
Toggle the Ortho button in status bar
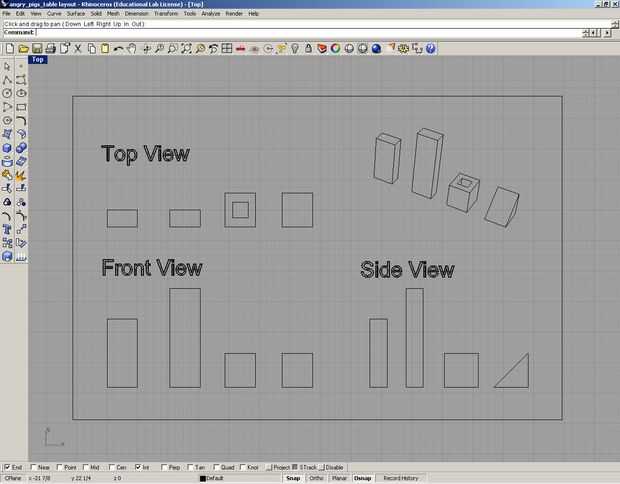point(316,478)
